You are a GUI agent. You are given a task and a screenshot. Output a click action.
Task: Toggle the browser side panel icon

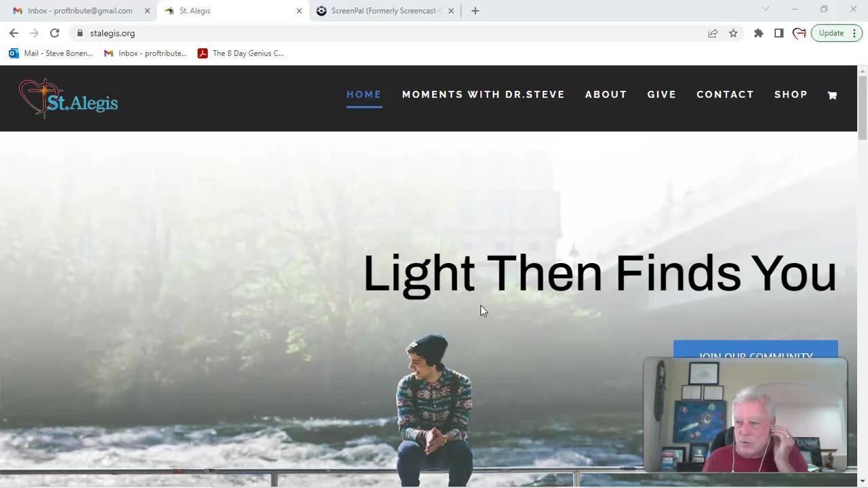[778, 33]
